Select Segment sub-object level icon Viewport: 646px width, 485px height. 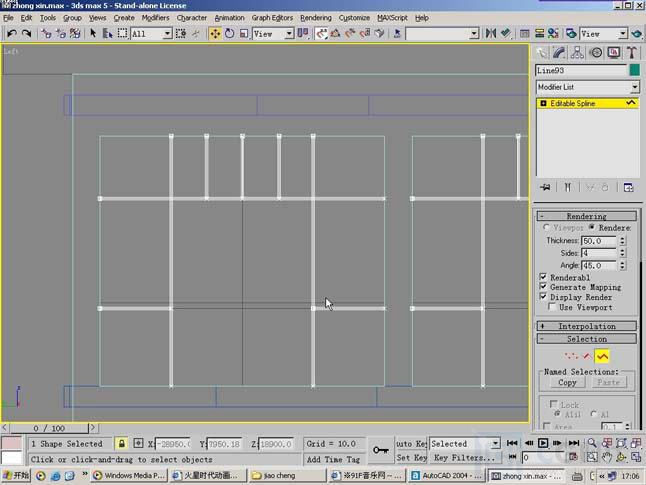pos(587,356)
